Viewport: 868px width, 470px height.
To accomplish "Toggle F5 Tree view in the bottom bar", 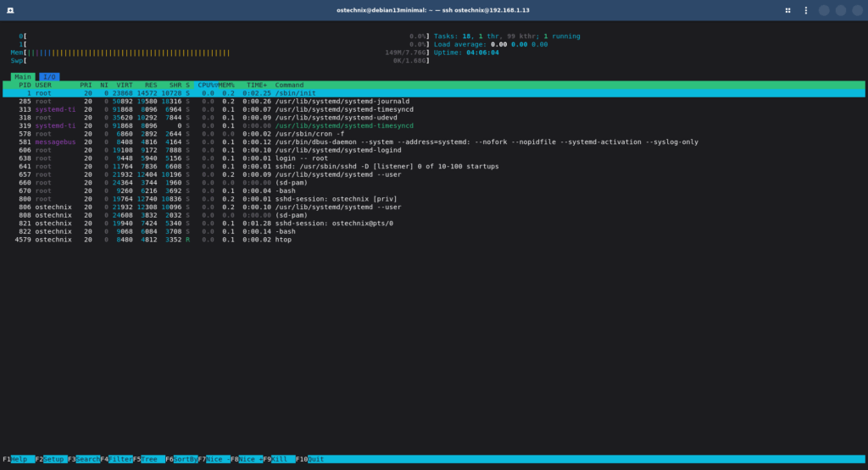I will pyautogui.click(x=149, y=459).
